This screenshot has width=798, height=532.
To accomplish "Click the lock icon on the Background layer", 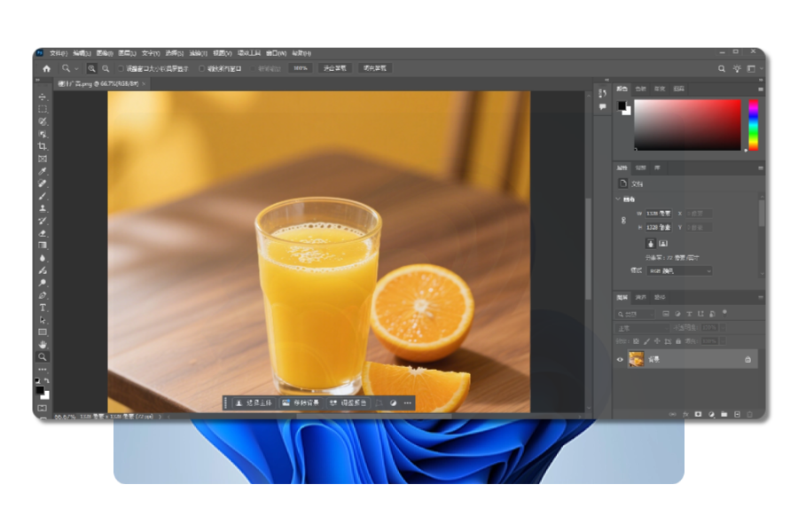I will tap(747, 359).
